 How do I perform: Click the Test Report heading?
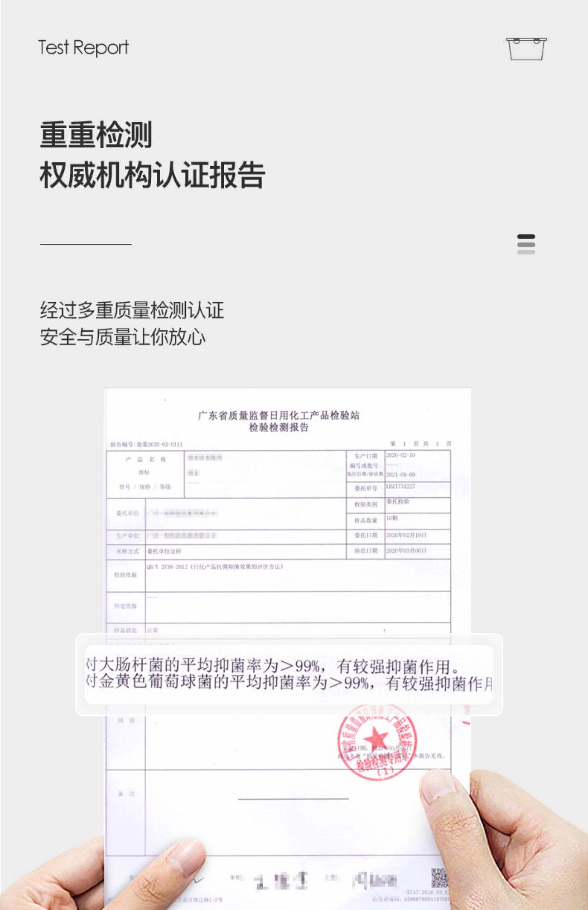[x=83, y=47]
